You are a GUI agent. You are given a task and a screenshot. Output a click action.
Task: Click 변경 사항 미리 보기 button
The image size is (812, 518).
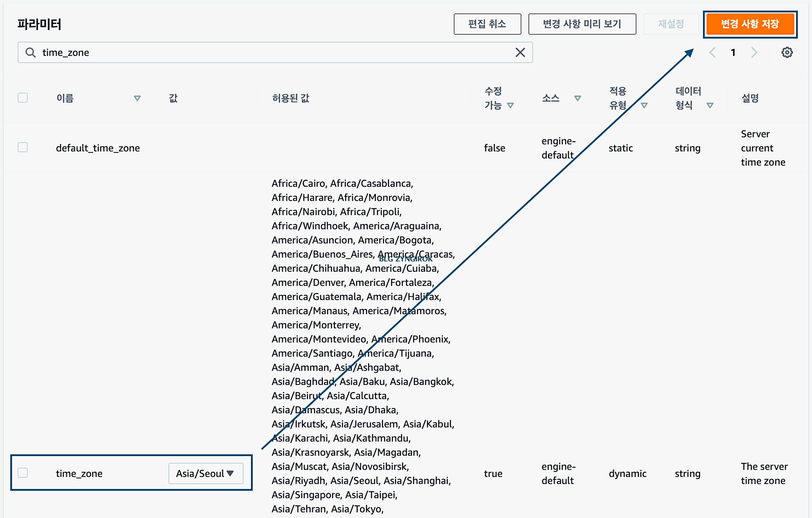[x=582, y=24]
